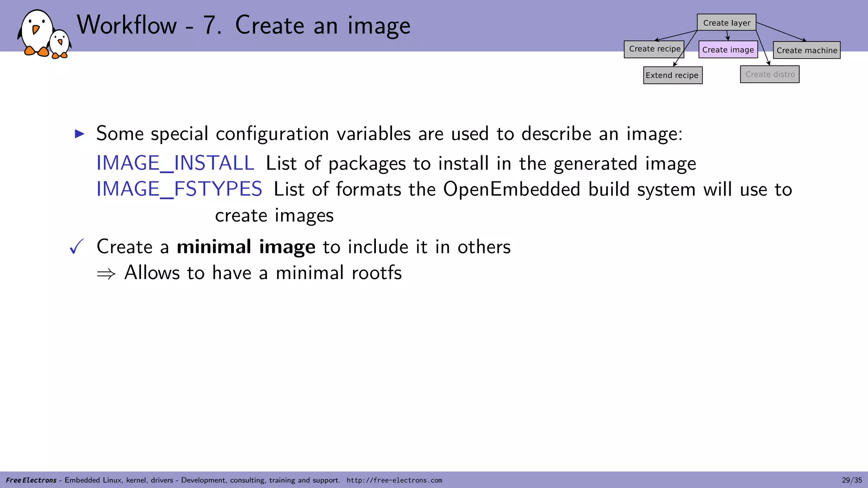Select the 'Create layer' workflow box
868x488 pixels.
click(x=726, y=22)
